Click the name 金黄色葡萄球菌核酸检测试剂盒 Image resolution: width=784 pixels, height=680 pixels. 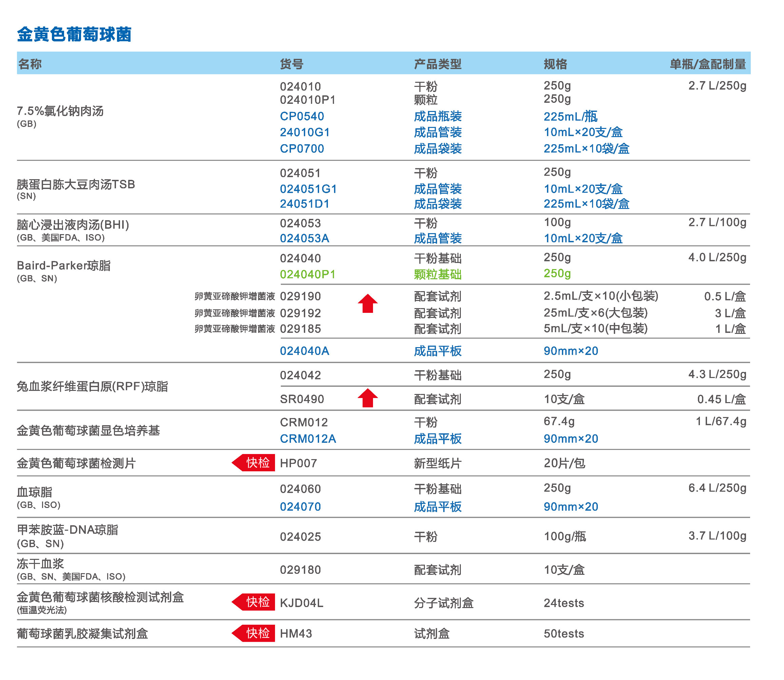click(100, 597)
